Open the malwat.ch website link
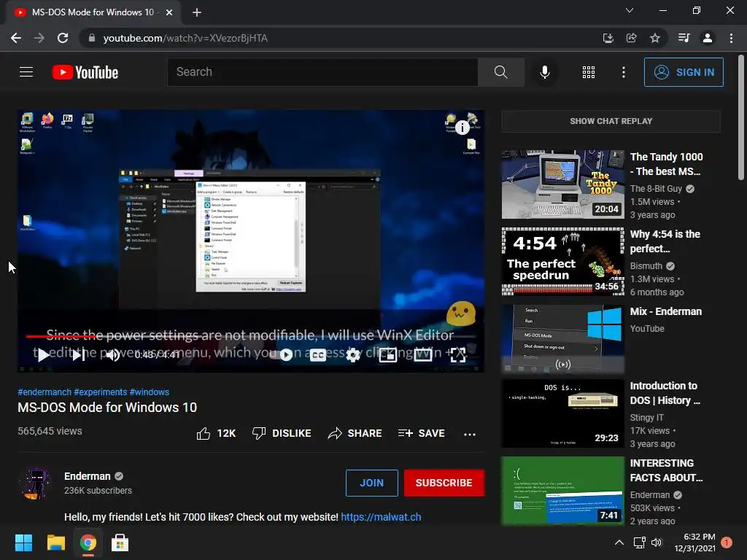Screen dimensions: 747x560 pyautogui.click(x=381, y=517)
